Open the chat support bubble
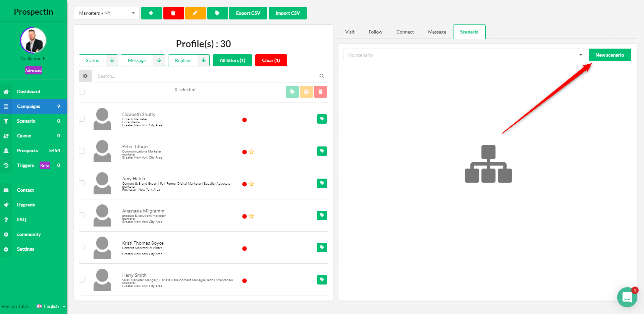The height and width of the screenshot is (314, 644). coord(627,297)
